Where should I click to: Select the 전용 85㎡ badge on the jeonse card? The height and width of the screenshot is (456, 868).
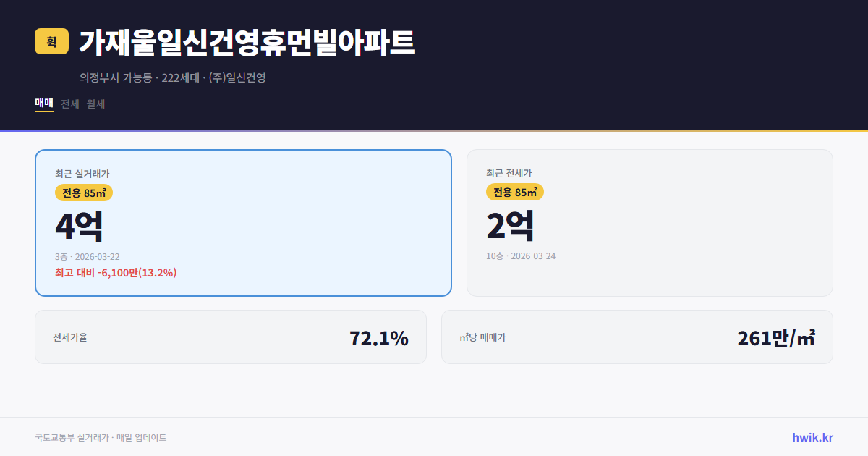515,193
